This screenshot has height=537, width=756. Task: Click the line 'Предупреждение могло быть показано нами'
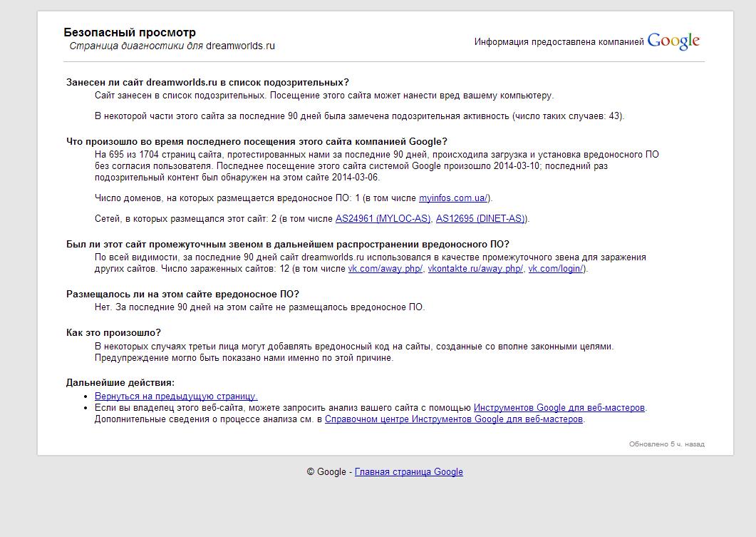[244, 358]
